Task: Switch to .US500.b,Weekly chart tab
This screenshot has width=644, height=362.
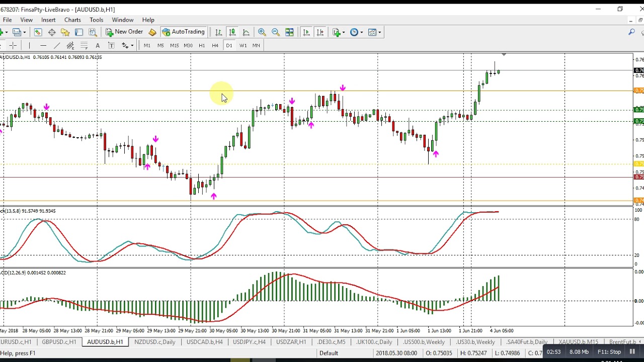Action: tap(424, 342)
